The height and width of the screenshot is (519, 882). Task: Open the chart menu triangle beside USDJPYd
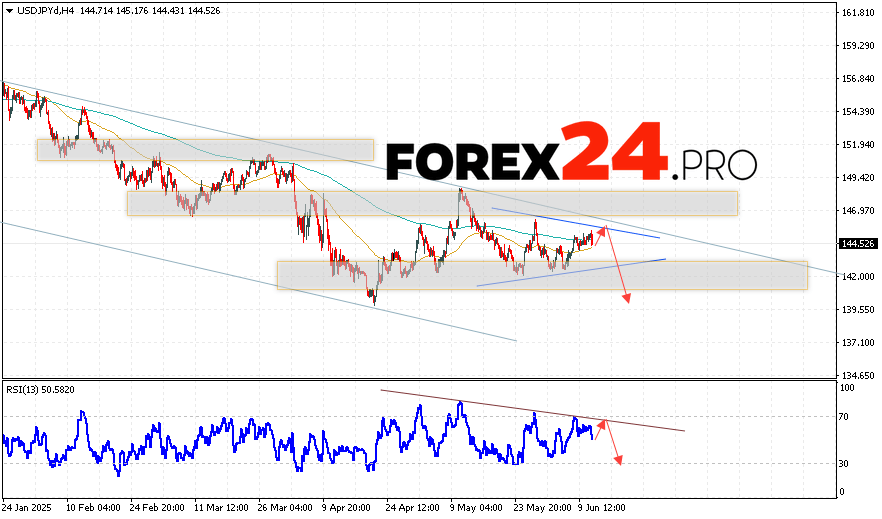coord(7,10)
